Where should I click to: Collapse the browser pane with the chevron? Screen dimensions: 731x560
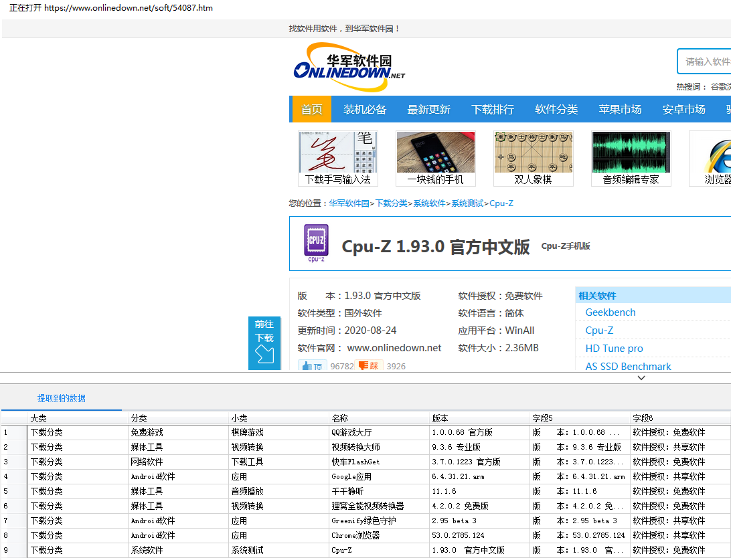point(641,378)
